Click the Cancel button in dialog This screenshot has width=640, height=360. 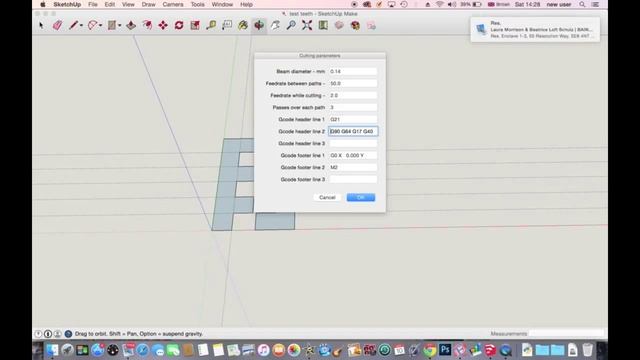[x=327, y=198]
